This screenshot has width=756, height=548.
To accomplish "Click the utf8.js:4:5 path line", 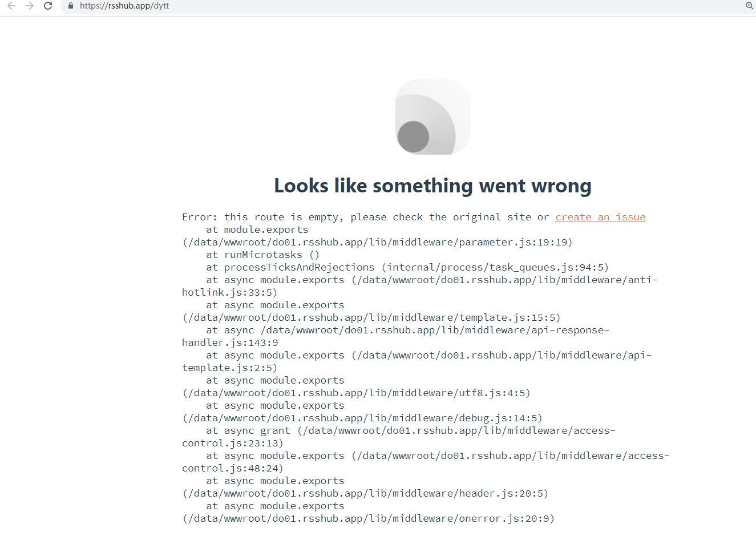I will pos(356,393).
